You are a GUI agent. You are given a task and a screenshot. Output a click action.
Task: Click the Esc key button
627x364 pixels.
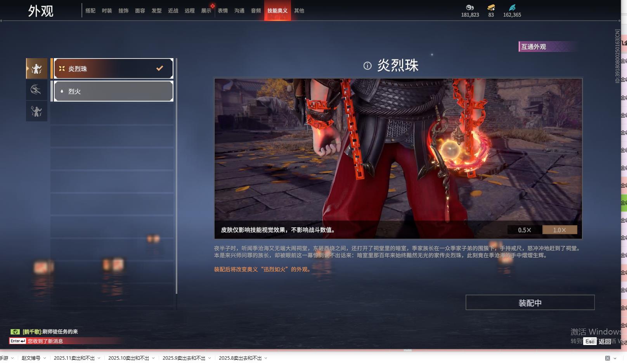pos(590,341)
